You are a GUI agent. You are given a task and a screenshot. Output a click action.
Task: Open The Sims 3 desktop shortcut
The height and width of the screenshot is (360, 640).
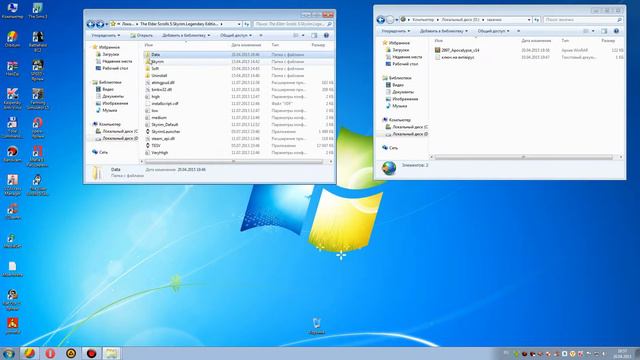click(38, 11)
